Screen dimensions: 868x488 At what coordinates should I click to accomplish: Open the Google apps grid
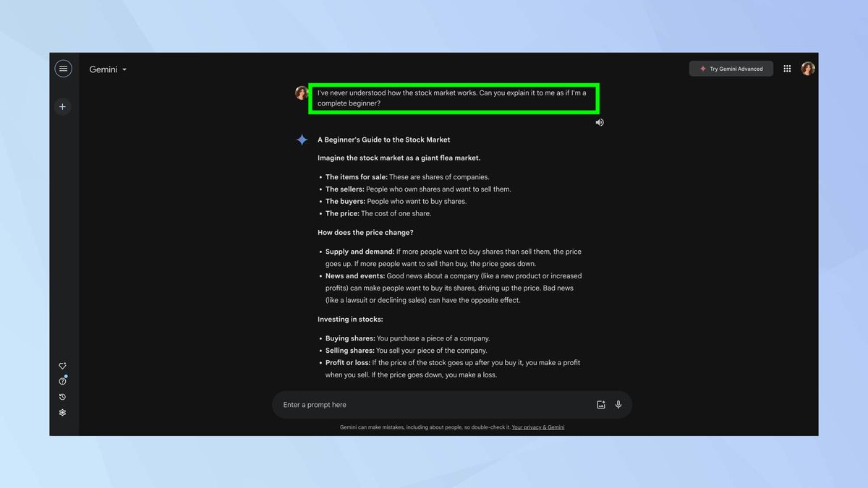click(x=787, y=68)
